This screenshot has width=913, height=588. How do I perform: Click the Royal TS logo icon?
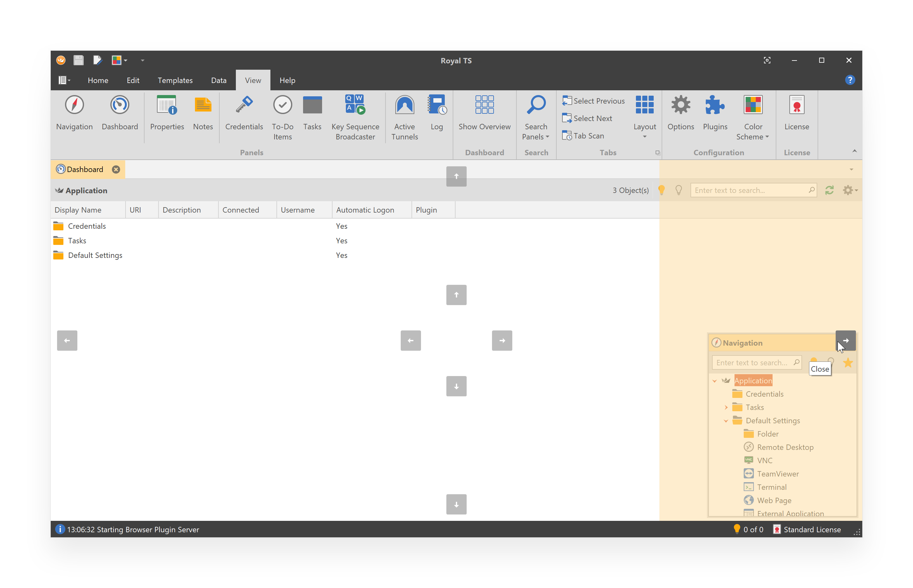(61, 60)
